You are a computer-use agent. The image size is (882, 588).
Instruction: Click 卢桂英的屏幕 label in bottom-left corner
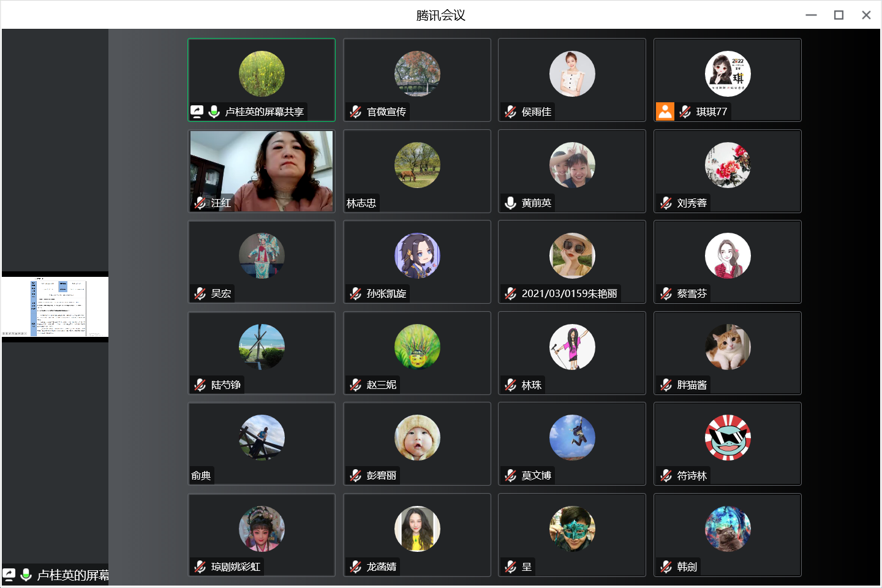tap(72, 575)
